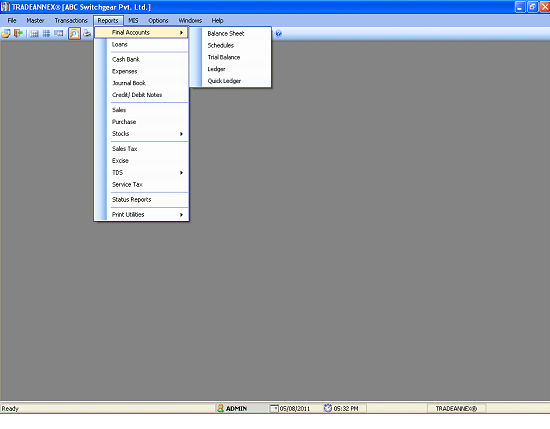Click the printer toolbar icon

tap(87, 34)
